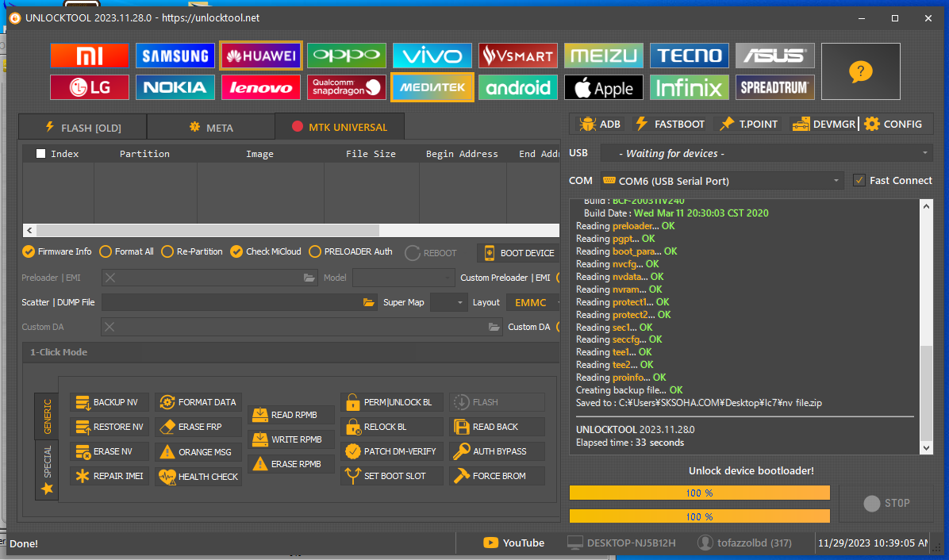Screen dimensions: 949x560
Task: Switch to the SPECIAL vertical tab
Action: pos(47,470)
